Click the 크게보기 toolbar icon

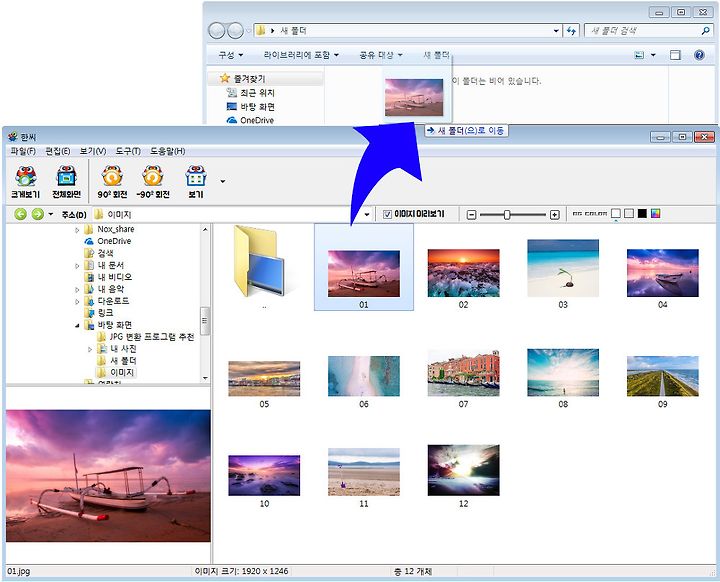(26, 182)
